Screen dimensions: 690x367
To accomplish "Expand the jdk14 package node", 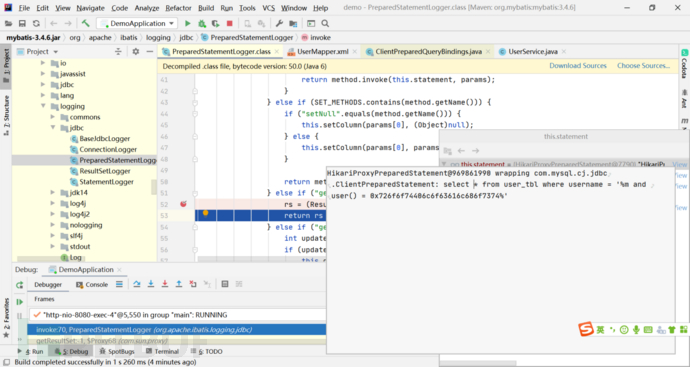I will [52, 192].
